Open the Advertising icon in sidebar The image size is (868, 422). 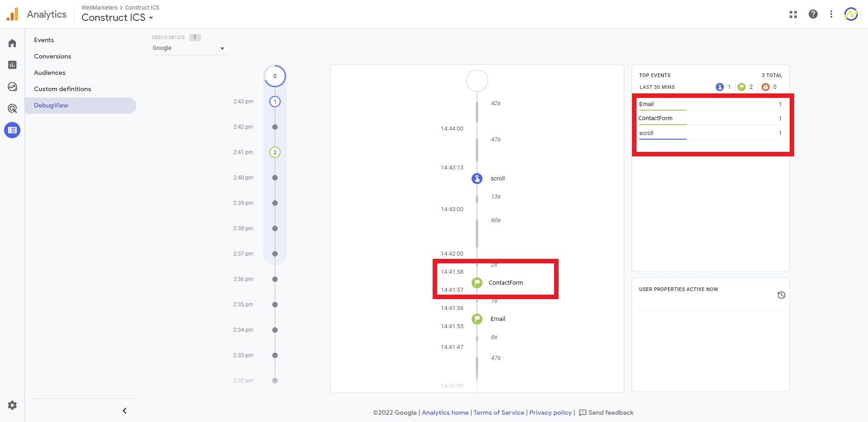tap(12, 108)
